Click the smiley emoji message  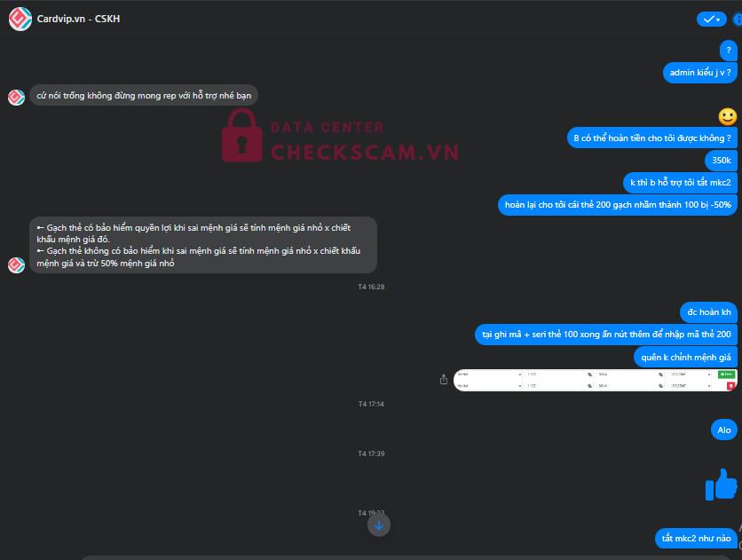[x=728, y=116]
